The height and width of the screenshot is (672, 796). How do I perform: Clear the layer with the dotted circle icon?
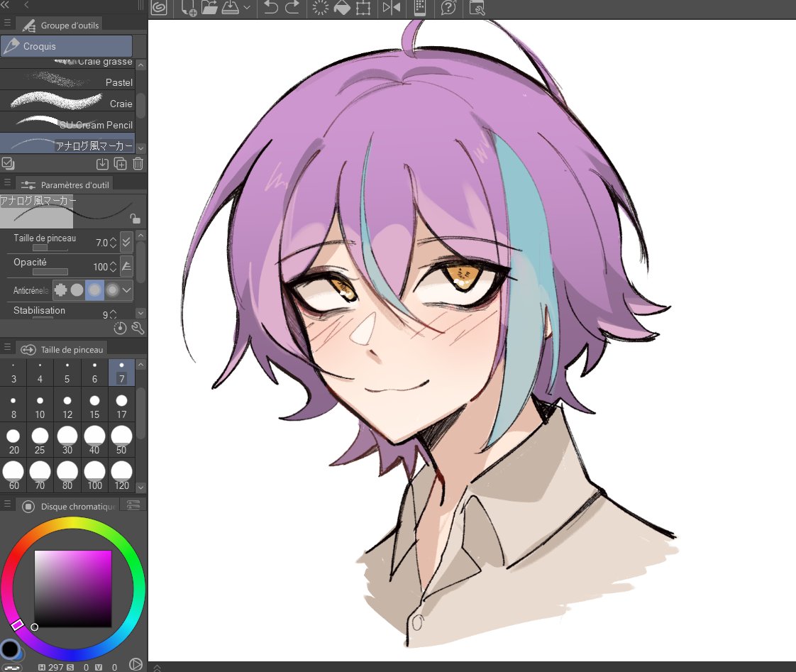[x=320, y=8]
